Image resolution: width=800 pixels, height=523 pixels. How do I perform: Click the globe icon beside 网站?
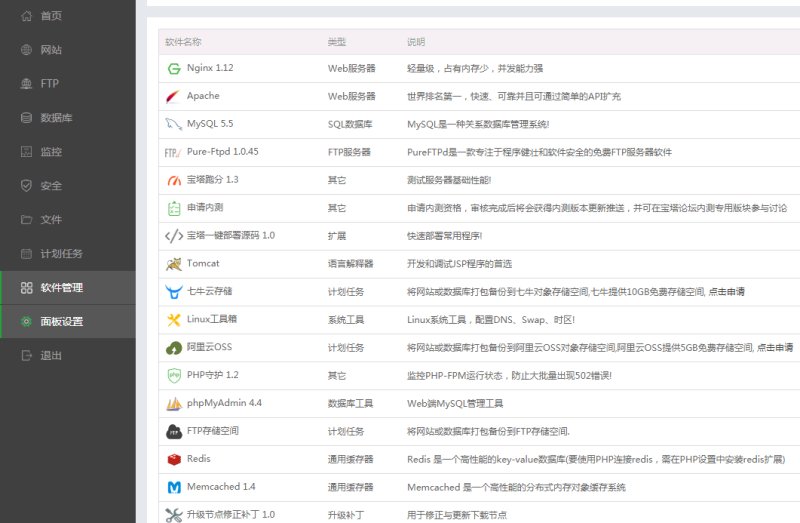(x=27, y=49)
